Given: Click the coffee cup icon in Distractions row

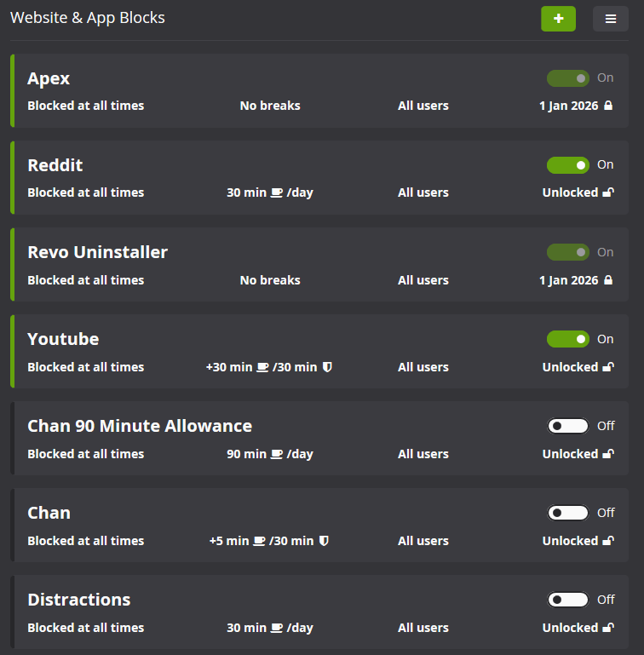Looking at the screenshot, I should tap(277, 628).
